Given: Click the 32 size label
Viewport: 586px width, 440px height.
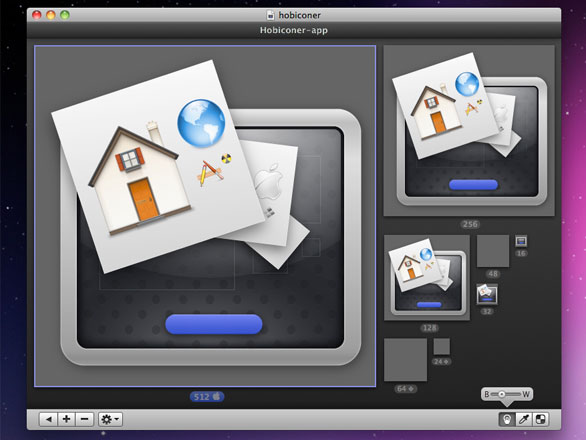Looking at the screenshot, I should coord(487,311).
